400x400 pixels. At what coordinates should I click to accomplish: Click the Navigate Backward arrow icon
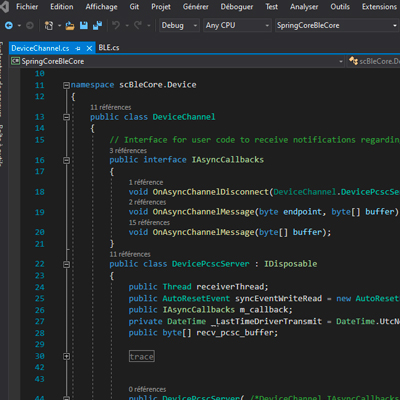9,25
